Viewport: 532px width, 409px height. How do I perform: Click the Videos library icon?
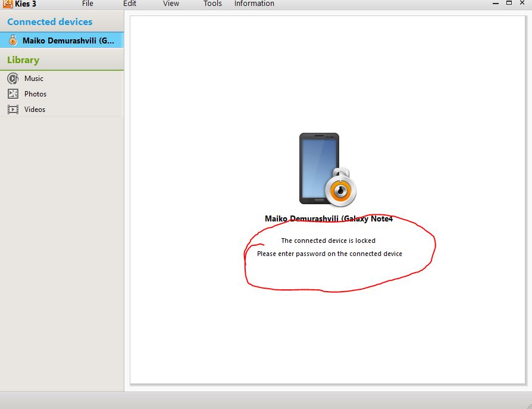coord(13,110)
